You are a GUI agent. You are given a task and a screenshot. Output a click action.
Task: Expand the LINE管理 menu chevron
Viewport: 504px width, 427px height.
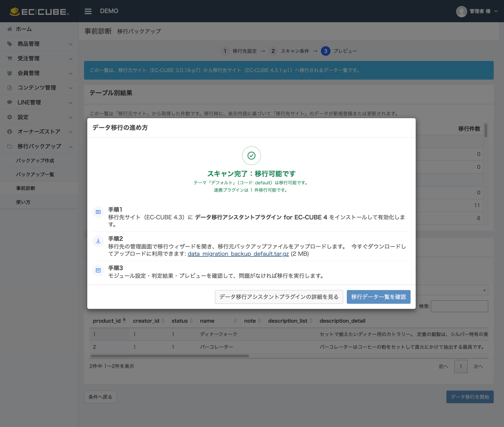[x=71, y=103]
